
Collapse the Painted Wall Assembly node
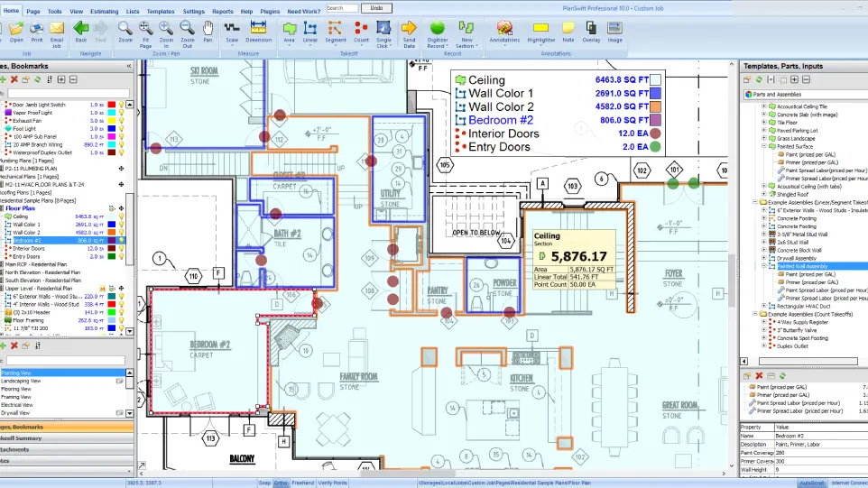click(x=763, y=266)
